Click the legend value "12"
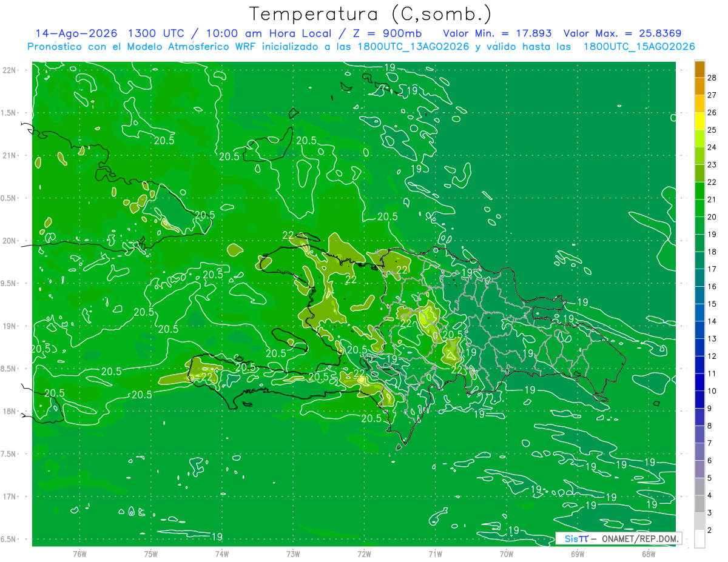This screenshot has width=728, height=562. (712, 356)
